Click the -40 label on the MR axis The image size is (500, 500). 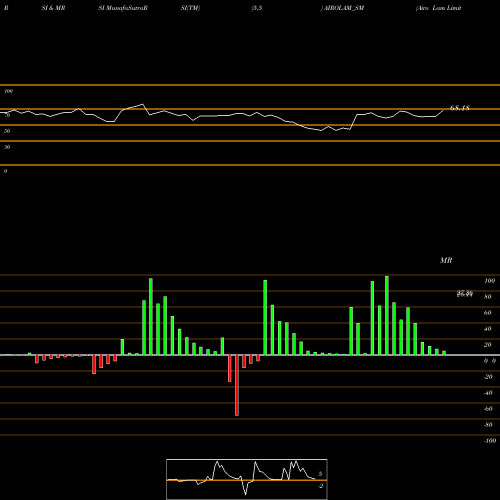(x=488, y=393)
